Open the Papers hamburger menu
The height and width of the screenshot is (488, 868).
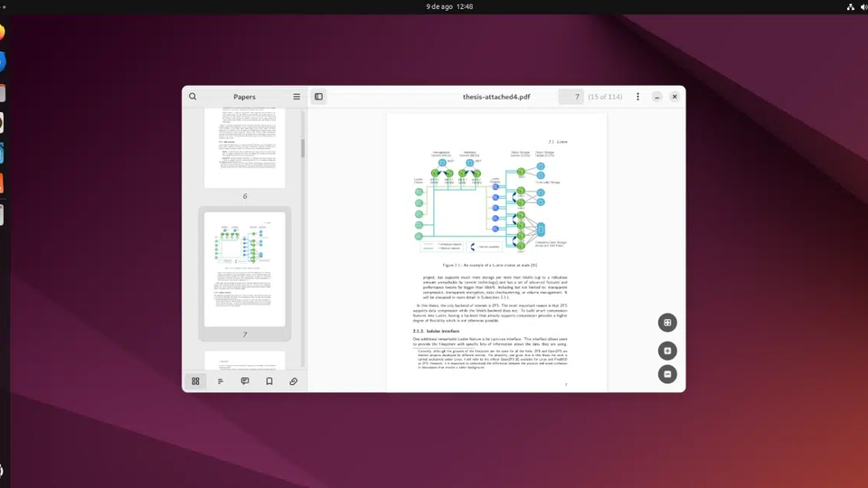click(x=297, y=97)
